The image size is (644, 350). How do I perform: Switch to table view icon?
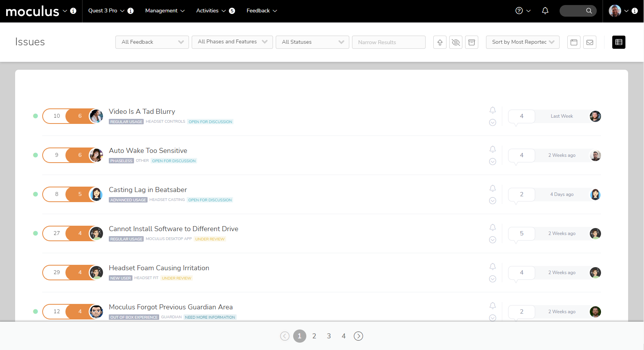[x=619, y=42]
